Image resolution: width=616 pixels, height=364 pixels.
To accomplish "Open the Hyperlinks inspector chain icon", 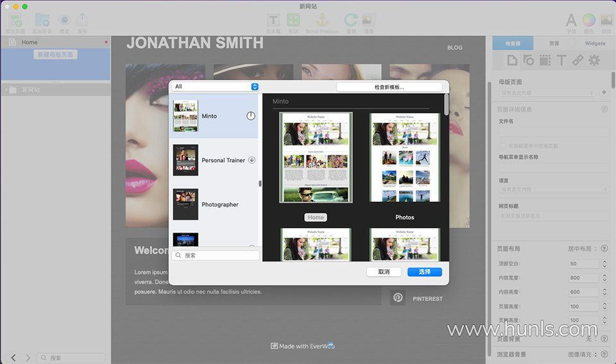I will [577, 60].
